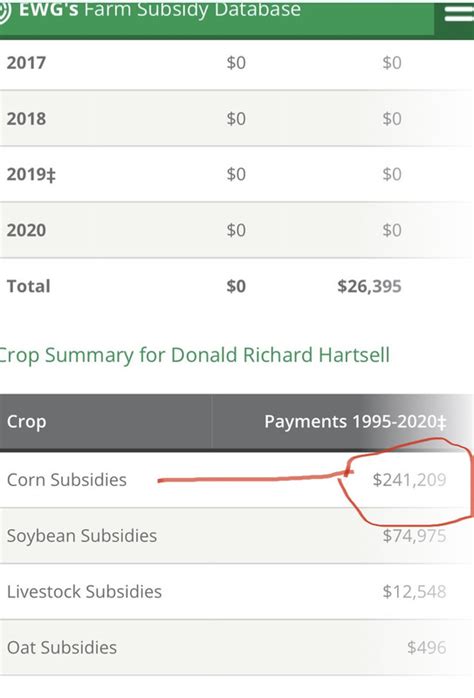Image resolution: width=474 pixels, height=698 pixels.
Task: Open the Soybean Subsidies row
Action: click(x=237, y=536)
